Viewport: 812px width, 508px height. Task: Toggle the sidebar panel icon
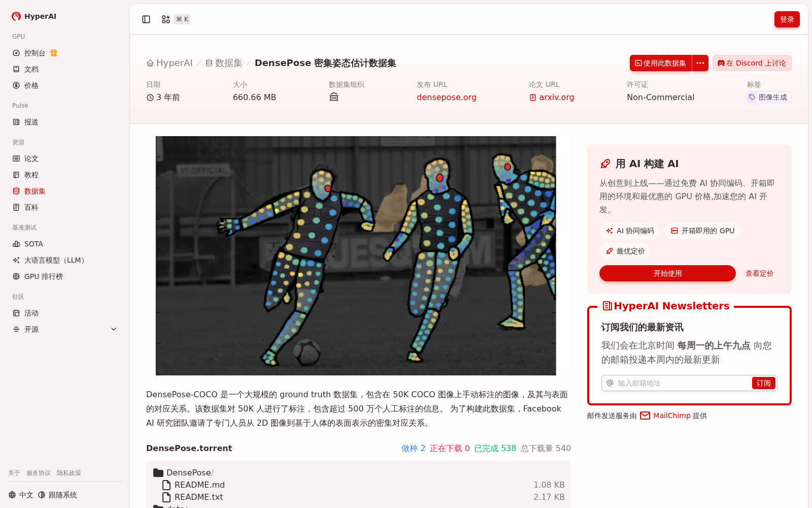click(146, 19)
